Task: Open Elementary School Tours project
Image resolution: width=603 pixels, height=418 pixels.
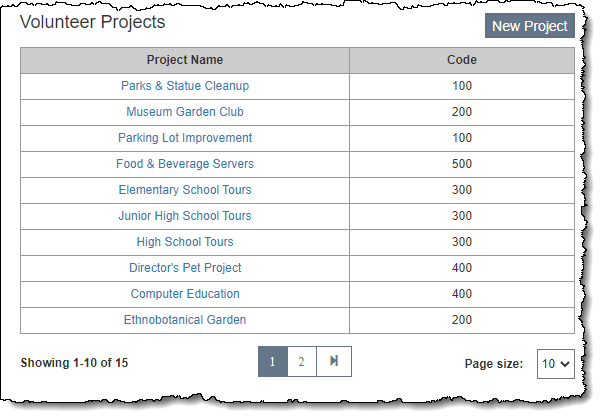Action: pos(185,190)
